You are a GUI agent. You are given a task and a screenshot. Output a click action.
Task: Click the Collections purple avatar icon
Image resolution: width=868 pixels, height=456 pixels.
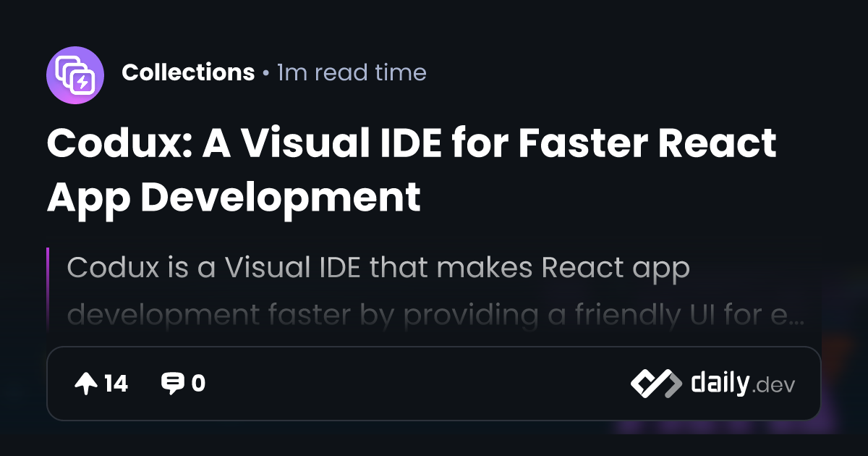click(75, 75)
